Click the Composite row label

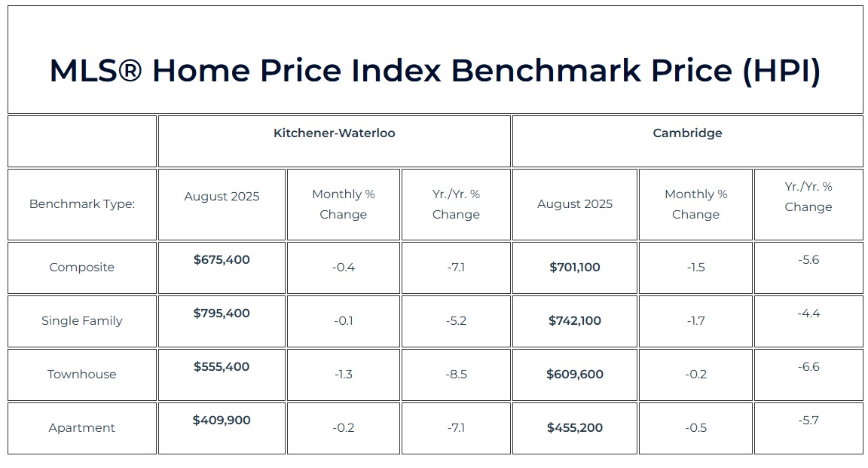point(82,268)
